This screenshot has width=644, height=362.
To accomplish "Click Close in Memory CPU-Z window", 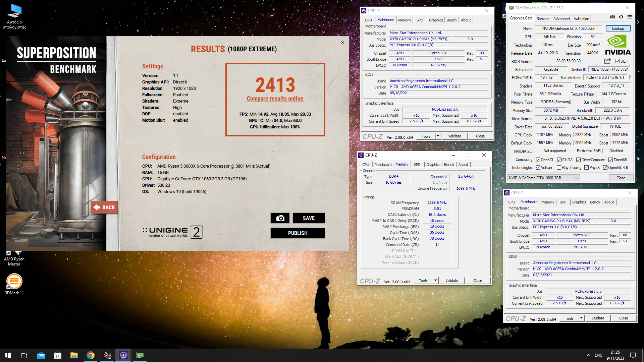I will (x=478, y=281).
